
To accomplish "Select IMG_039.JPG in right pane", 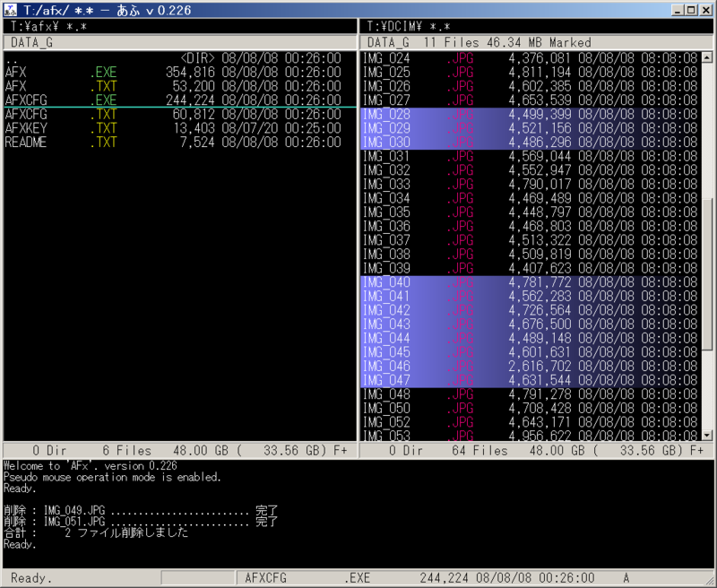I will (531, 268).
